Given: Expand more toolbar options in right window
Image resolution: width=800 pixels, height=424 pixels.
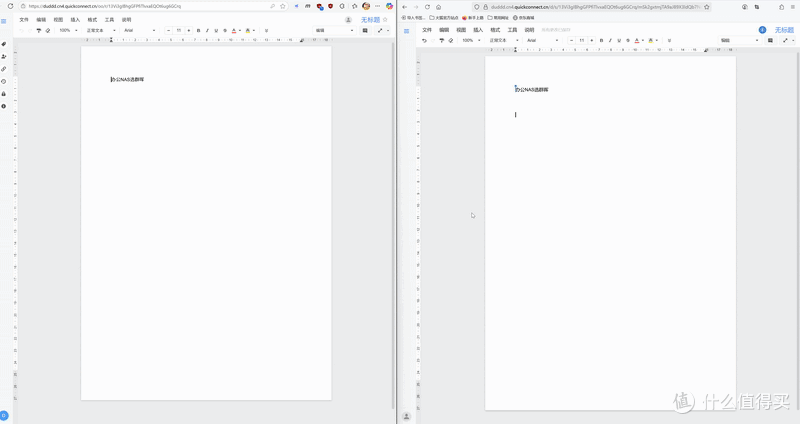Looking at the screenshot, I should click(669, 40).
